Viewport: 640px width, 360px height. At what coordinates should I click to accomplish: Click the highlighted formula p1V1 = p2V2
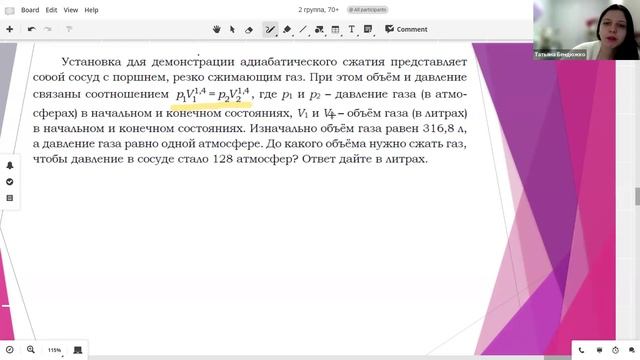tap(212, 95)
